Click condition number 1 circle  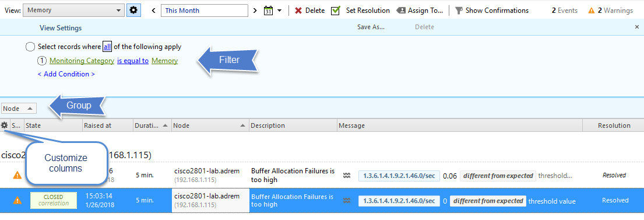coord(42,61)
